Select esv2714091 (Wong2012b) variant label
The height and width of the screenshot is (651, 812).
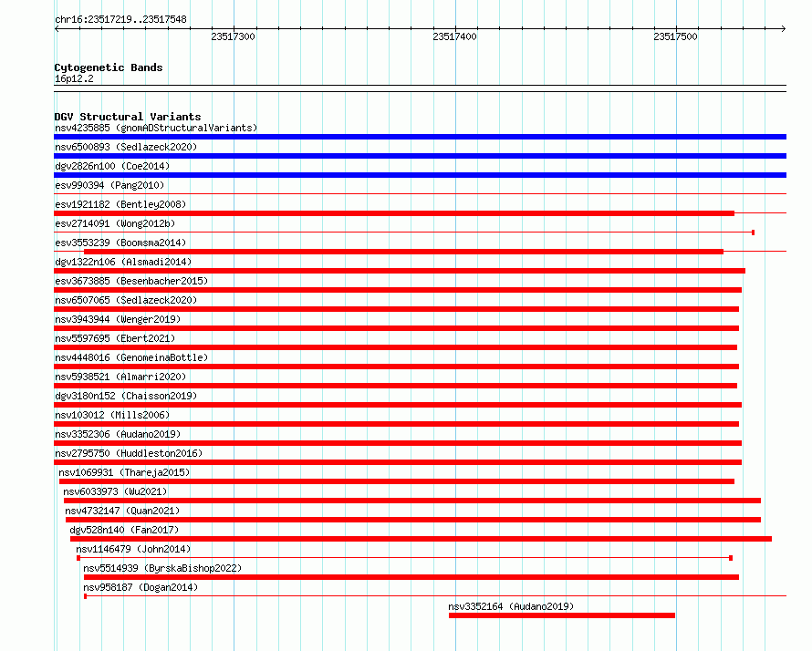(x=115, y=223)
